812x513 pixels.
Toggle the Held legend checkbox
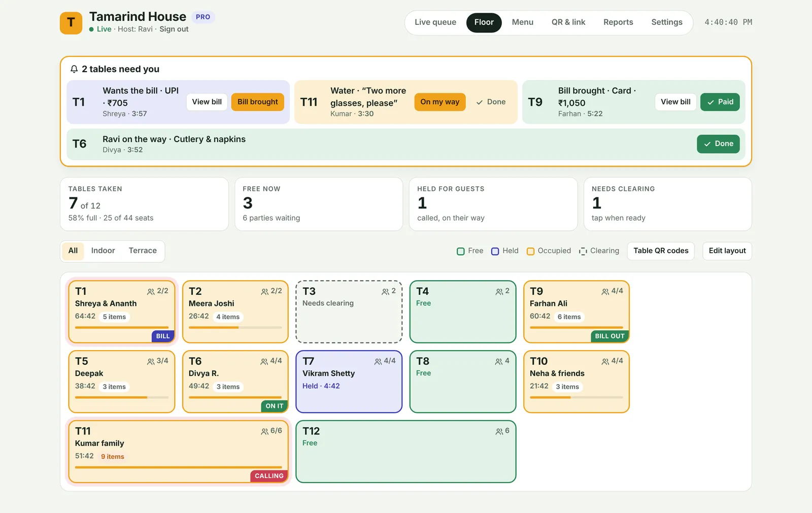tap(495, 251)
